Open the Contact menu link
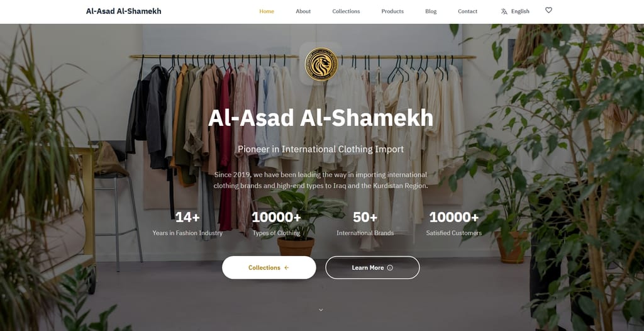 467,11
